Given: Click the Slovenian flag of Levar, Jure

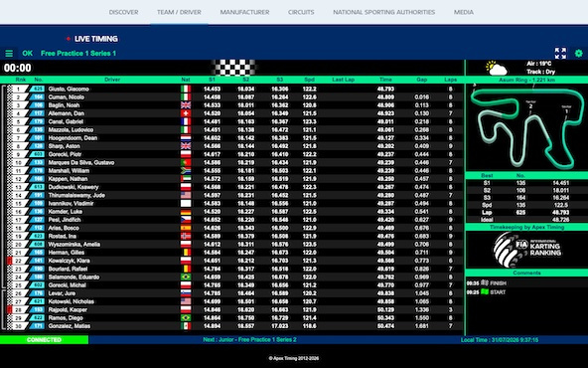Looking at the screenshot, I should coord(186,293).
